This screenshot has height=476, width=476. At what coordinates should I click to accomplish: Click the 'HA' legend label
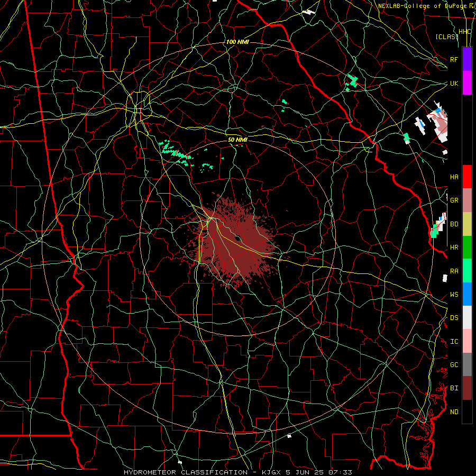454,177
